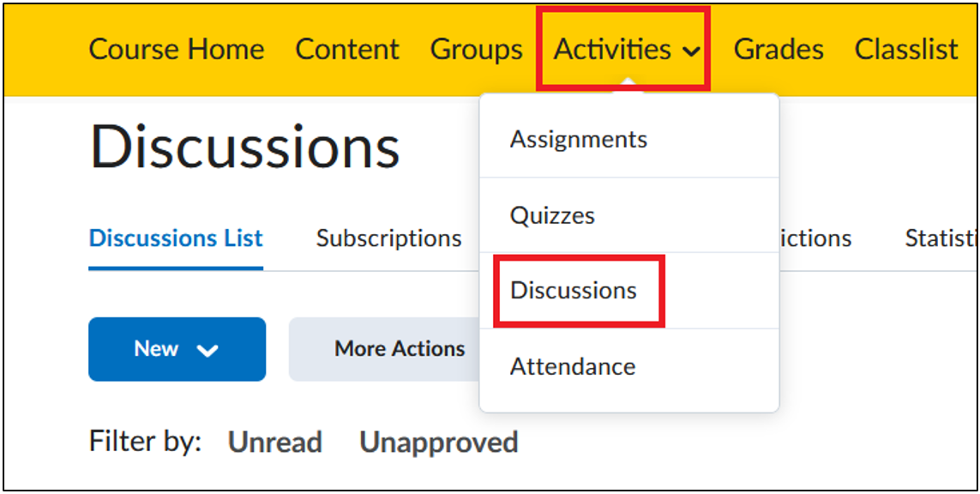Open Content from the navbar
The height and width of the screenshot is (494, 980).
pos(347,50)
